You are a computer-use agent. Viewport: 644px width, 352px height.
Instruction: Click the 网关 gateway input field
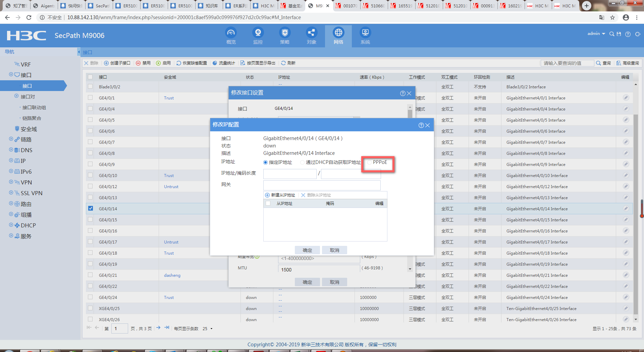[x=322, y=185]
